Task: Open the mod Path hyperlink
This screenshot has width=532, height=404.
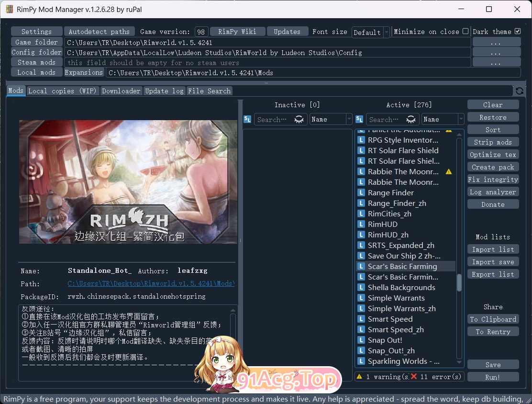Action: click(151, 284)
